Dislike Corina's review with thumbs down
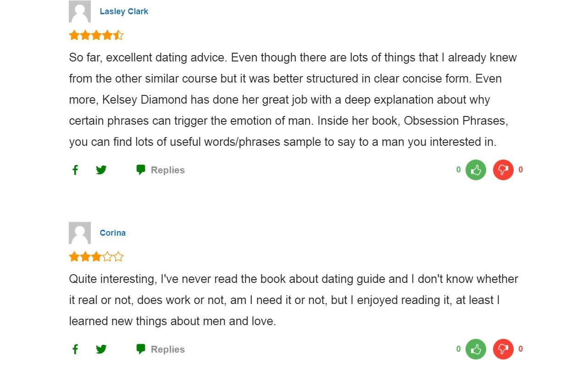The width and height of the screenshot is (588, 365). 503,349
